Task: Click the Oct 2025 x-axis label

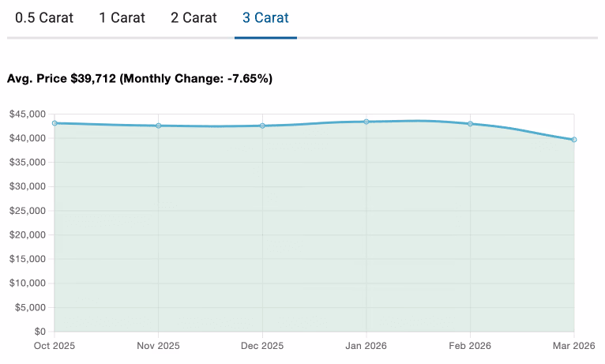Action: pos(54,346)
